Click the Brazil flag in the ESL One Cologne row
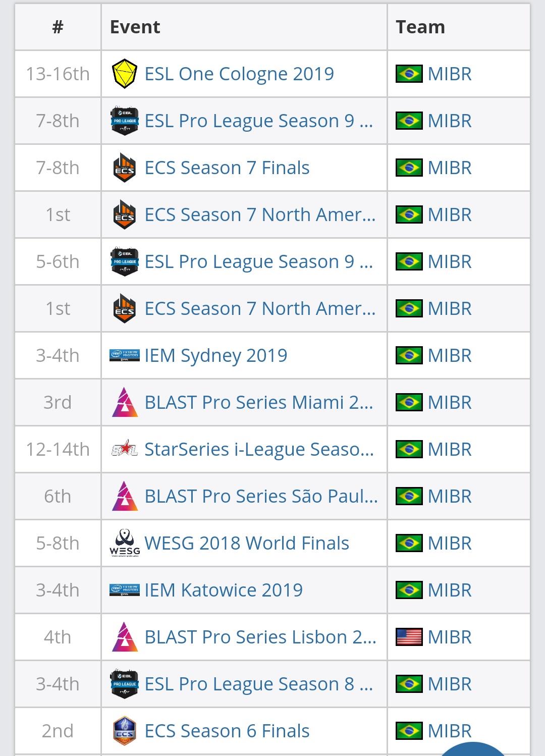Image resolution: width=545 pixels, height=756 pixels. coord(409,74)
